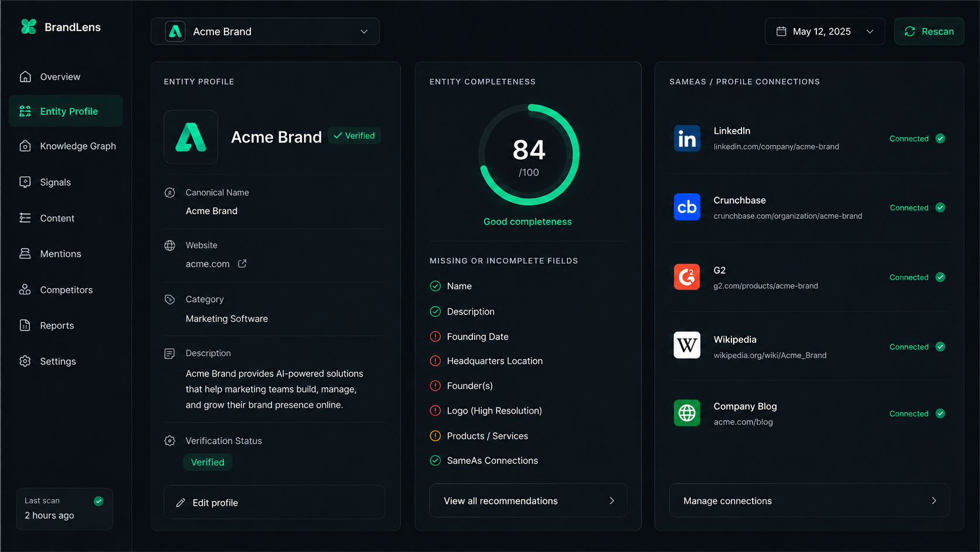980x552 pixels.
Task: Open the Acme Brand selector dropdown
Action: pos(265,31)
